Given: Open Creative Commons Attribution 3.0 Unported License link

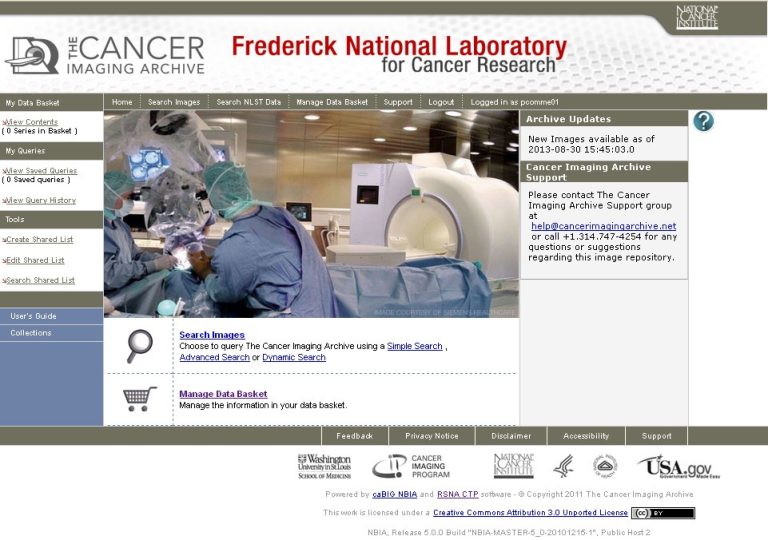Looking at the screenshot, I should click(x=530, y=513).
